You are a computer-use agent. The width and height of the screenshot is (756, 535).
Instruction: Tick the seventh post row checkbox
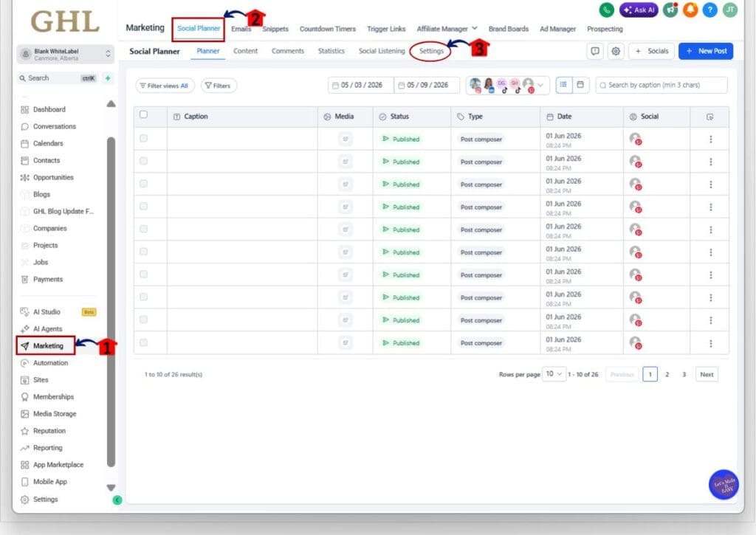(143, 275)
